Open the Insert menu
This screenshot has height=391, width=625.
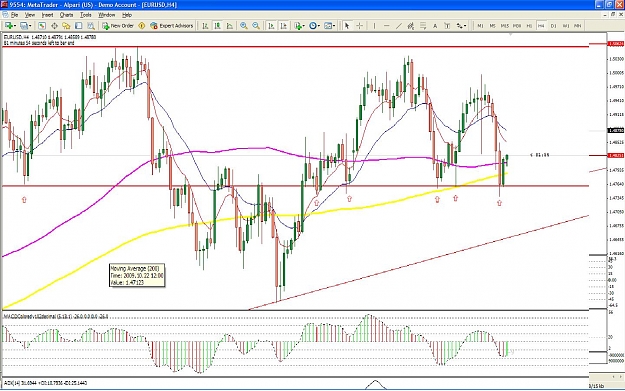47,15
